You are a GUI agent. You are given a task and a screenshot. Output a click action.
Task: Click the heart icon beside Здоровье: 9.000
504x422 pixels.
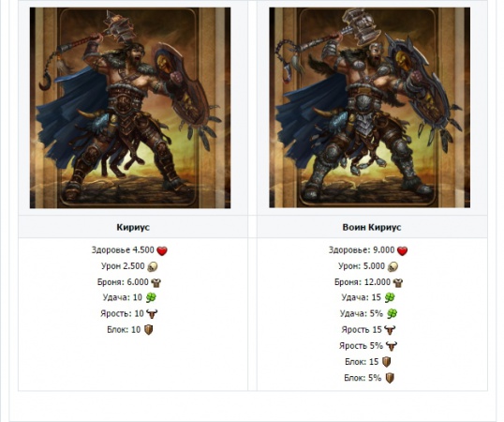(x=402, y=250)
